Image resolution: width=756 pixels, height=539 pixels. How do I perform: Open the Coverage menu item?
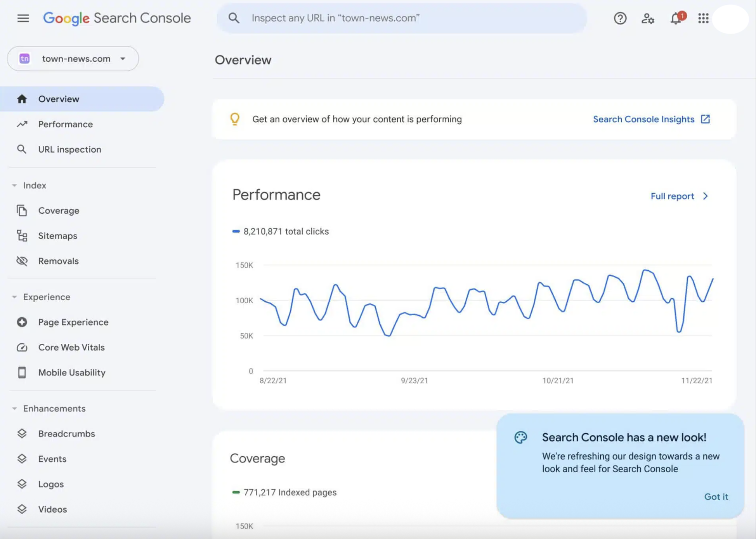click(59, 210)
